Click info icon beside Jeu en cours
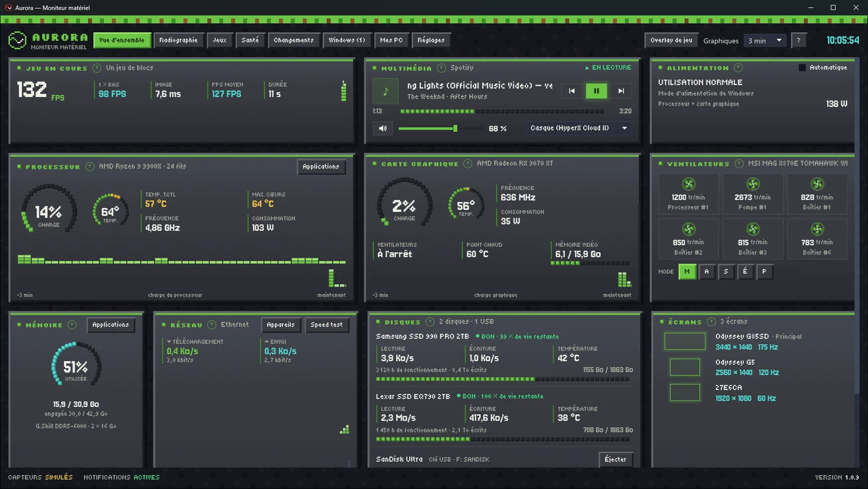The height and width of the screenshot is (489, 868). (97, 68)
